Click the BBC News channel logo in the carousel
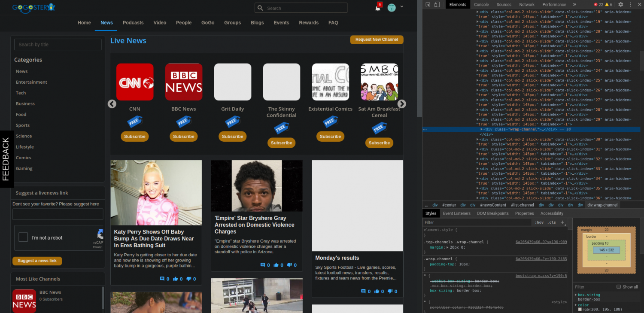The width and height of the screenshot is (644, 313). coord(184,82)
